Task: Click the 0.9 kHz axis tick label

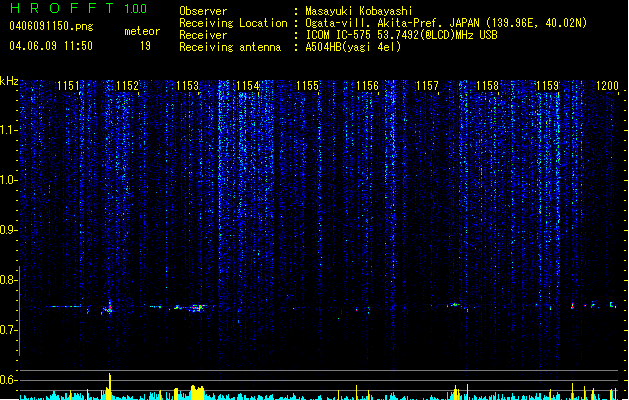Action: (9, 230)
